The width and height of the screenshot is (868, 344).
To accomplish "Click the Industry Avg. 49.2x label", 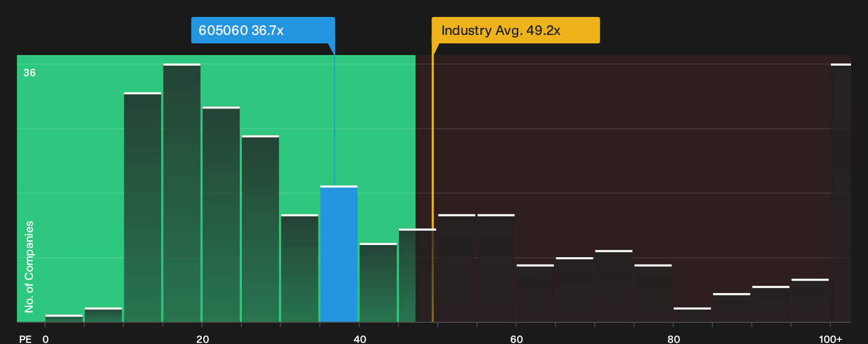I will click(x=516, y=30).
